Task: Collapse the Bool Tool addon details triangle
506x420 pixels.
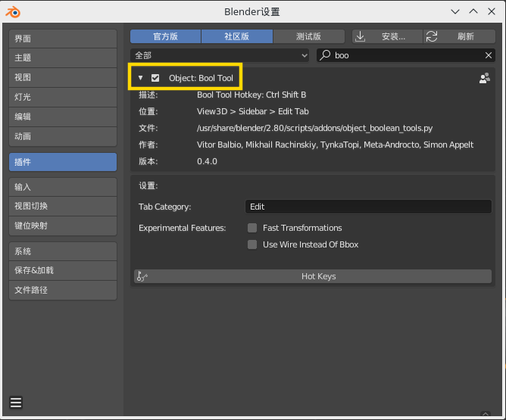Action: pos(140,78)
